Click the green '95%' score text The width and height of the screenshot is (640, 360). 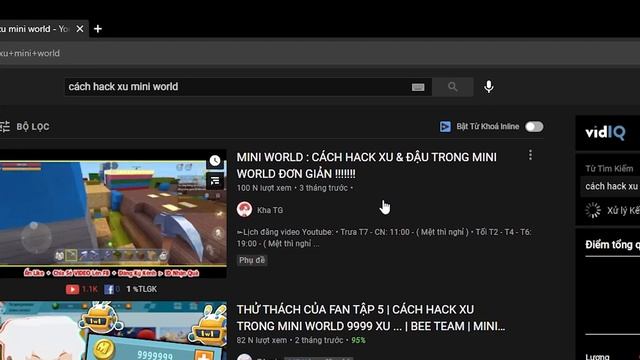tap(358, 340)
